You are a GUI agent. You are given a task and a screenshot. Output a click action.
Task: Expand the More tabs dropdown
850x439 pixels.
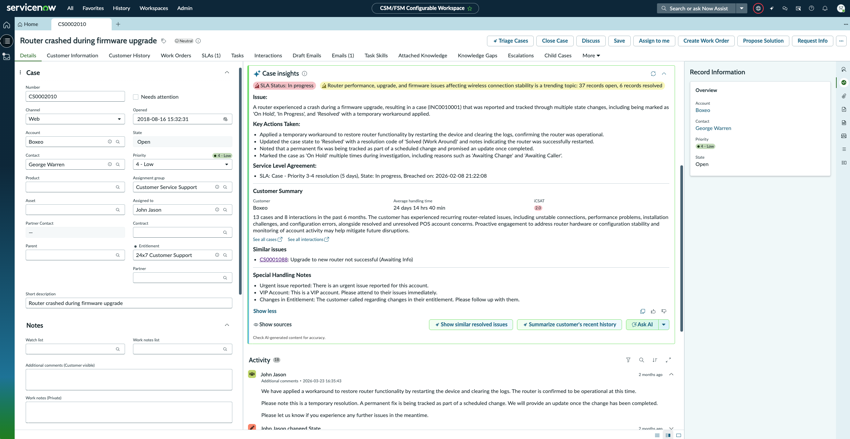591,55
